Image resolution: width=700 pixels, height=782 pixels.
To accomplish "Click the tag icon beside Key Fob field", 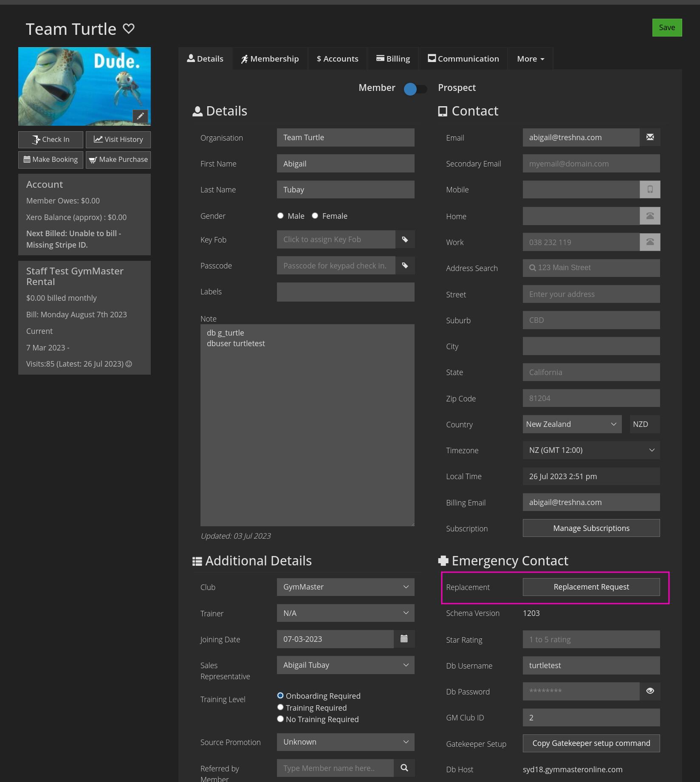I will click(405, 240).
